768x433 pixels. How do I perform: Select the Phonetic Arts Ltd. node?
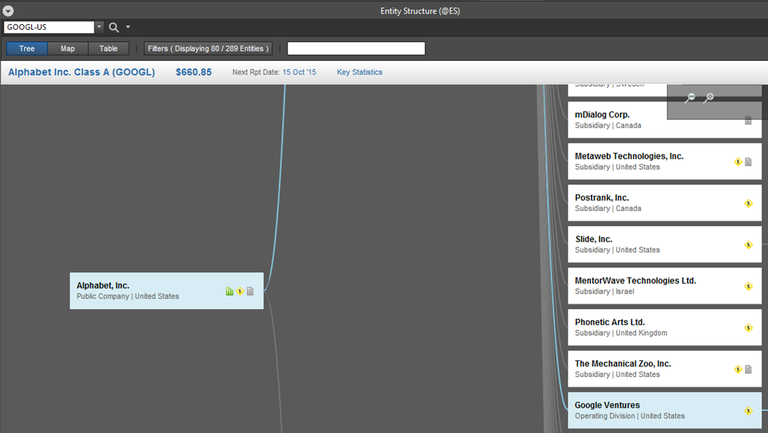pos(665,327)
